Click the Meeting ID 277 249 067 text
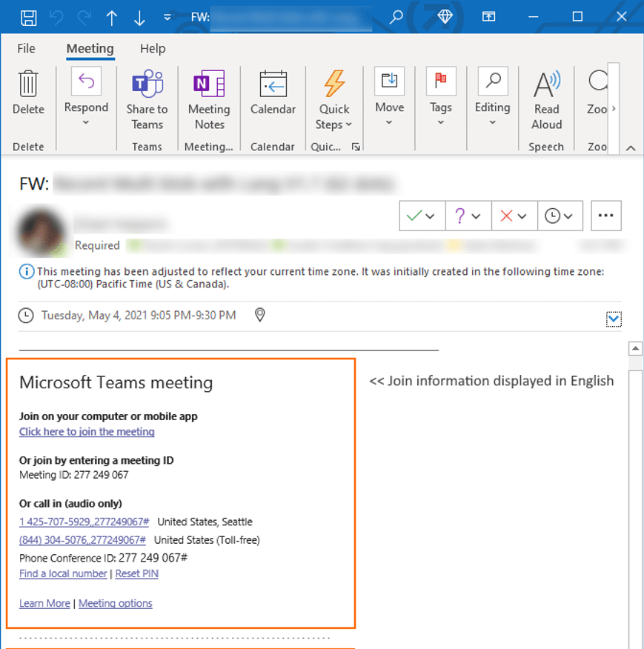644x649 pixels. click(x=73, y=475)
